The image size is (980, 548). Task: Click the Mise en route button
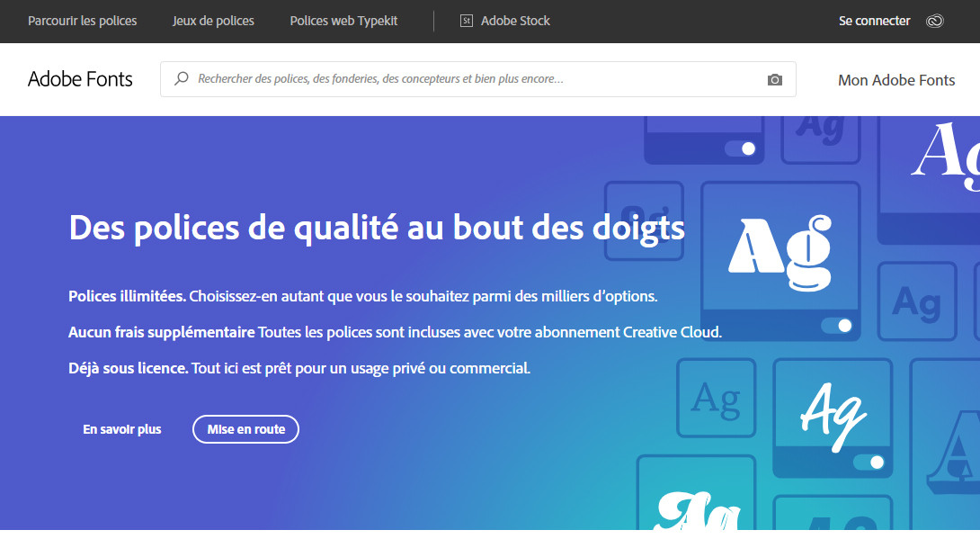pos(245,429)
